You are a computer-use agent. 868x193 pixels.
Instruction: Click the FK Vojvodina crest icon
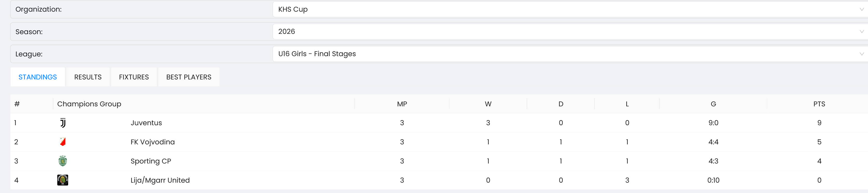(x=63, y=142)
